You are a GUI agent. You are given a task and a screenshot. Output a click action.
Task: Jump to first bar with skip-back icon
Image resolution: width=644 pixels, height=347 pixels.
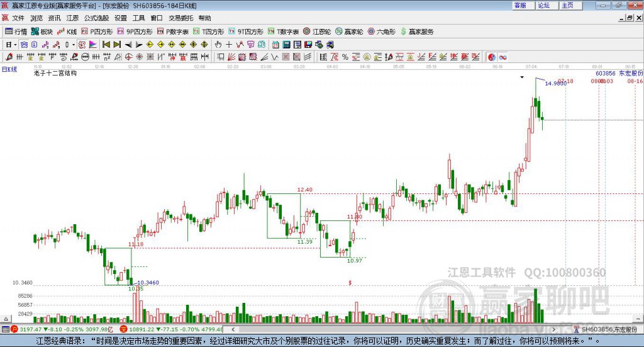tap(106, 45)
